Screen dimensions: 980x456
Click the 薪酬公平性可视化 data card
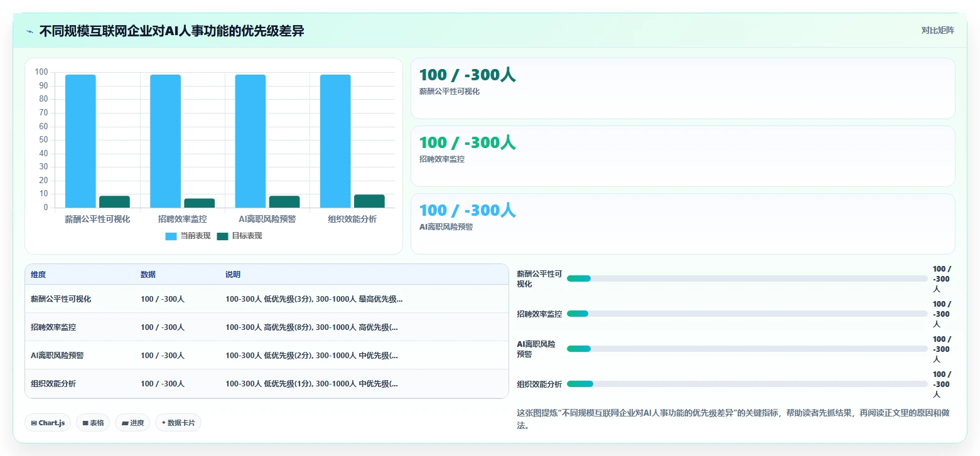(x=683, y=88)
